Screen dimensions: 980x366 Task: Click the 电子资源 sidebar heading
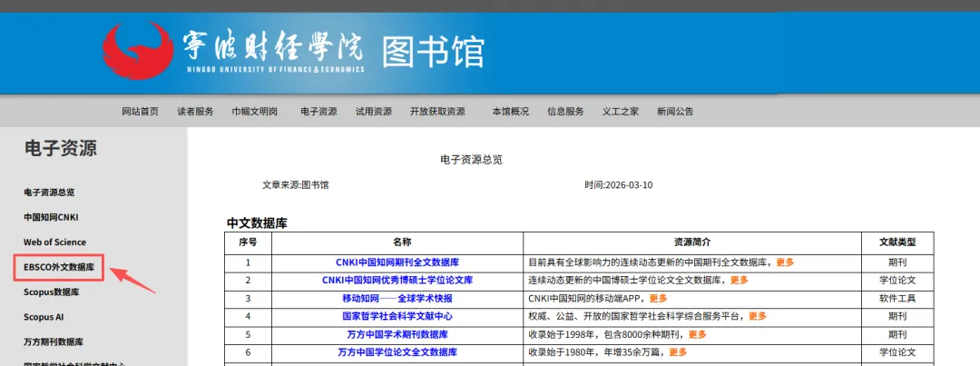(61, 148)
